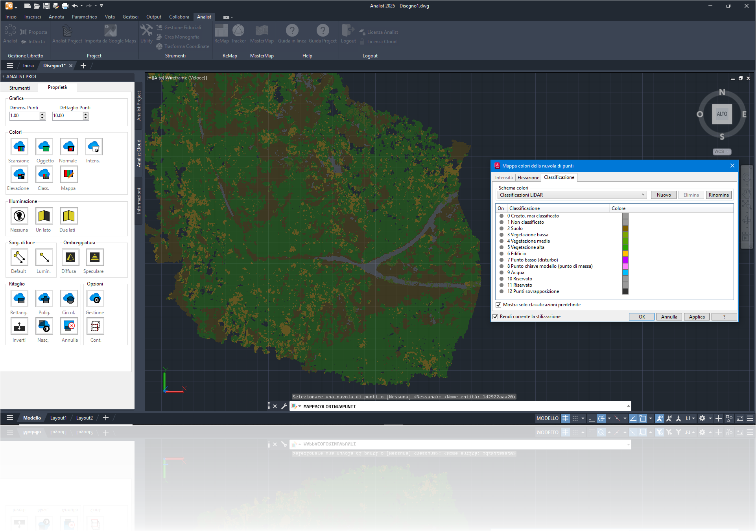This screenshot has height=532, width=756.
Task: Expand the Quick Access Toolbar customize arrow
Action: coord(101,6)
